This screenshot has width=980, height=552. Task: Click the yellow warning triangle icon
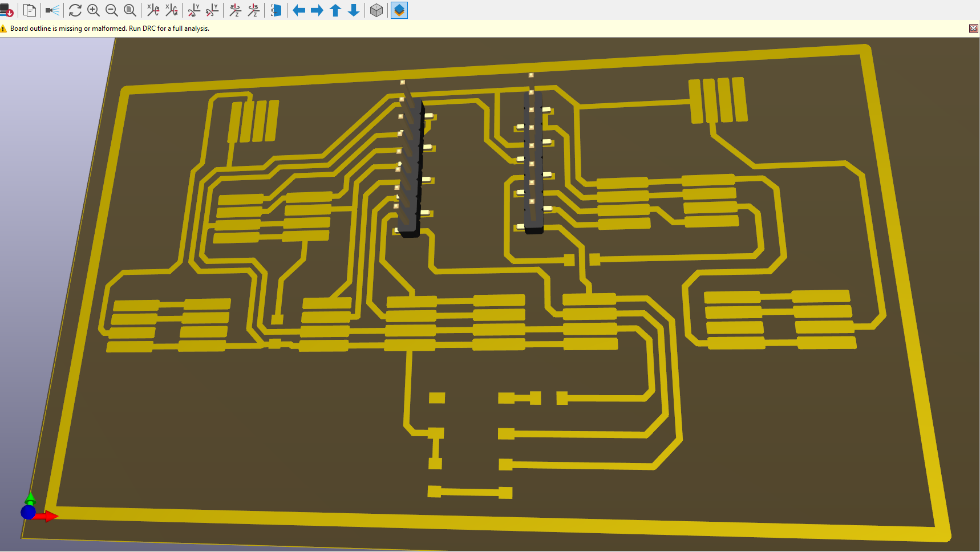coord(4,29)
